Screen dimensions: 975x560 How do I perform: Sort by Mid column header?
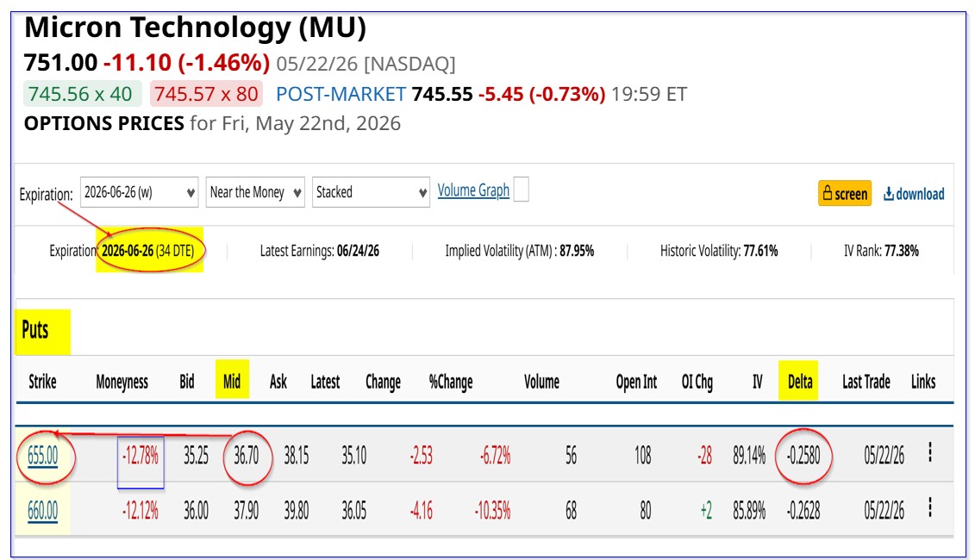232,382
